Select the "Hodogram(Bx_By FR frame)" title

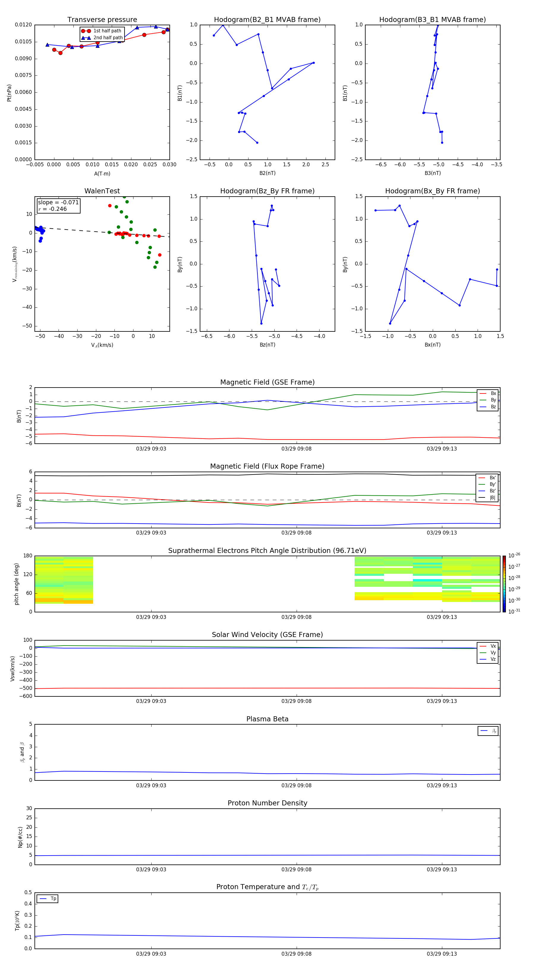pos(432,191)
